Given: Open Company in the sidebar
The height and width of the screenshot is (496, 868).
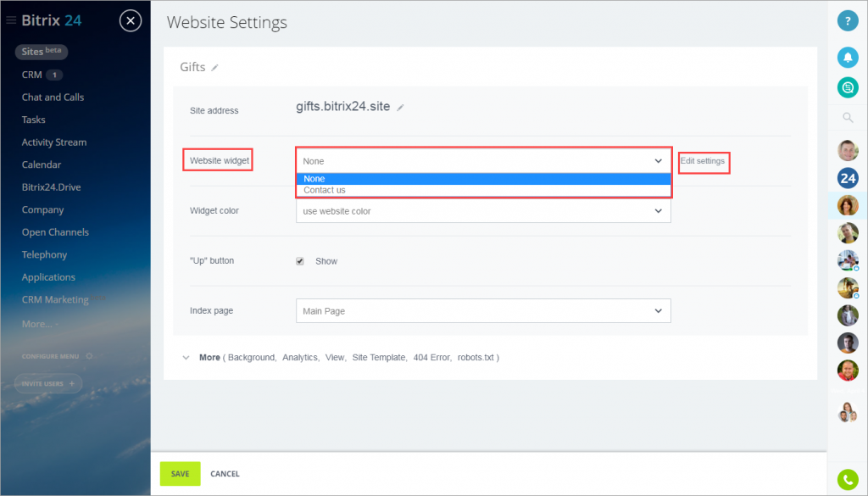Looking at the screenshot, I should click(42, 209).
